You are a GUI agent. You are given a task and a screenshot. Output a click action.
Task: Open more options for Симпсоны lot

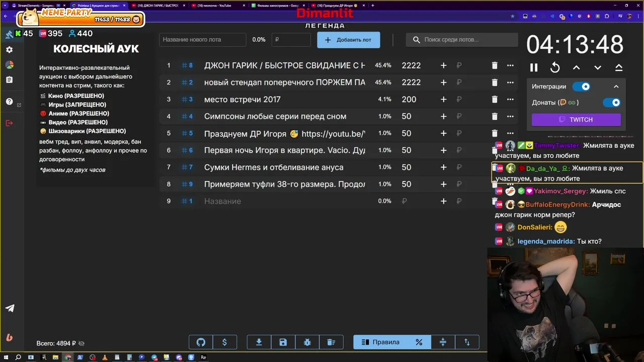(510, 117)
